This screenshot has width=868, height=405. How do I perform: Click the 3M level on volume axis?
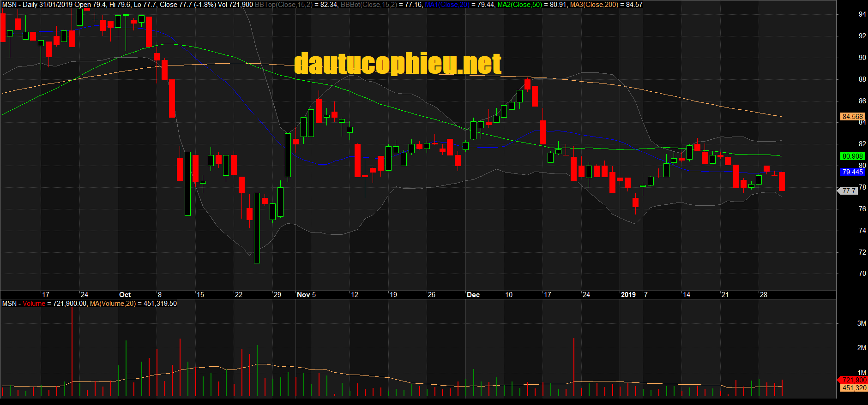862,323
